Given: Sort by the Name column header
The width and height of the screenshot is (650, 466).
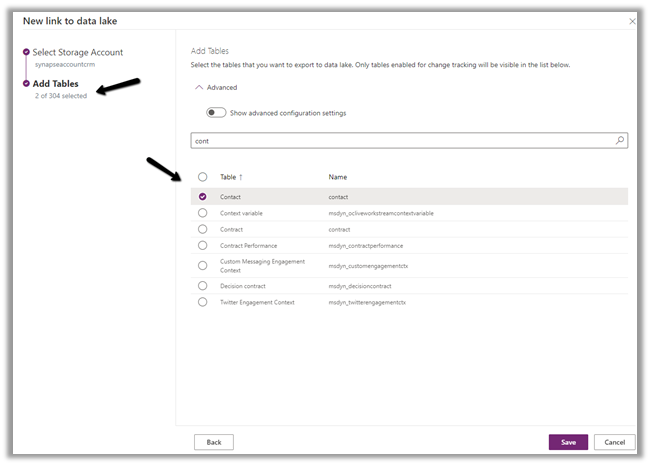Looking at the screenshot, I should coord(338,177).
